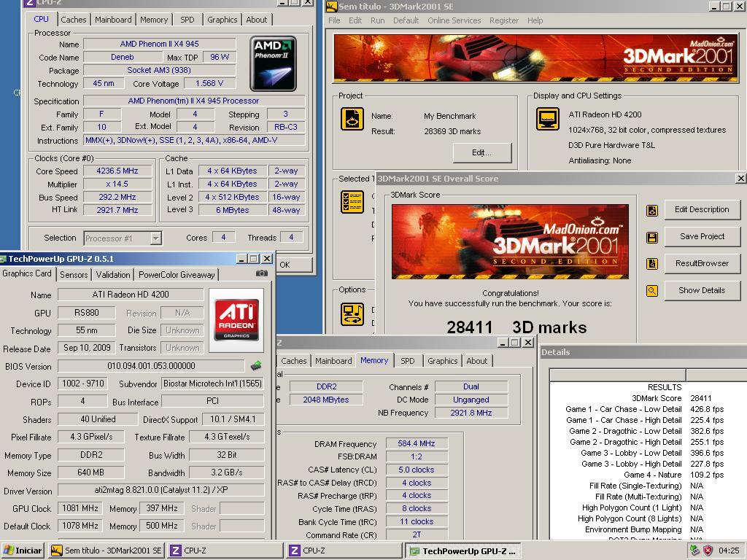
Task: Click the floppy icon beside Save Project
Action: pos(651,237)
